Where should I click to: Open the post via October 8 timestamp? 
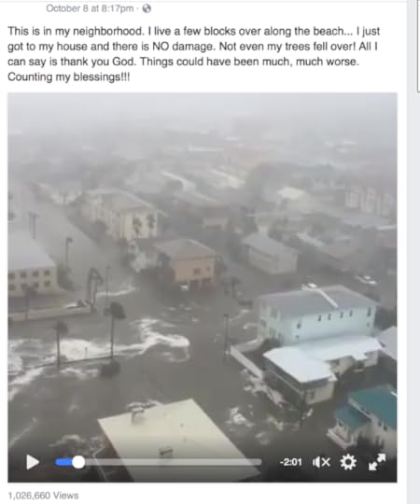click(x=90, y=8)
